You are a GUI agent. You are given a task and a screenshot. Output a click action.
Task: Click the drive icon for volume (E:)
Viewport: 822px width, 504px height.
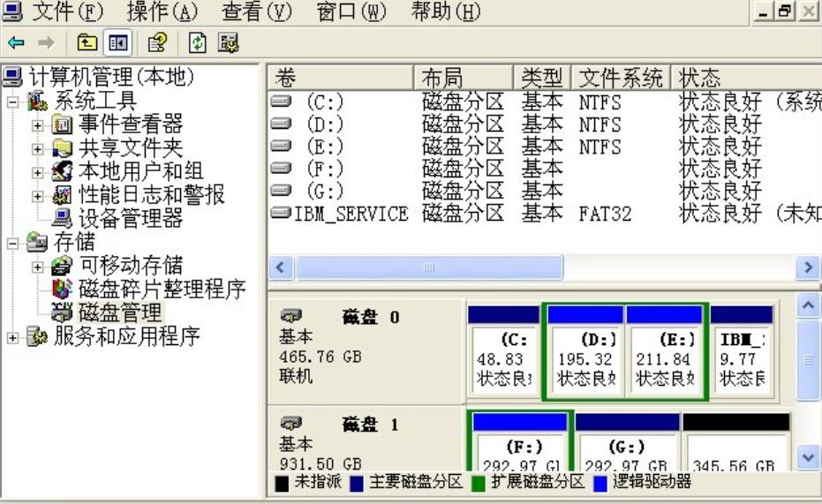tap(281, 145)
